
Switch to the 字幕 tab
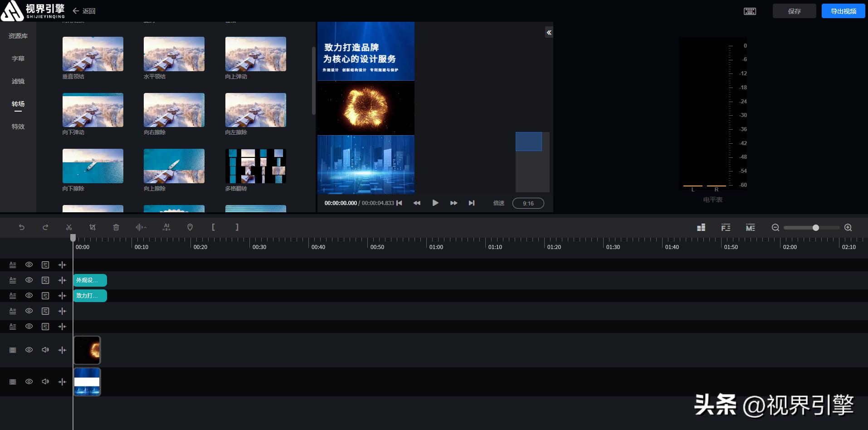tap(18, 59)
